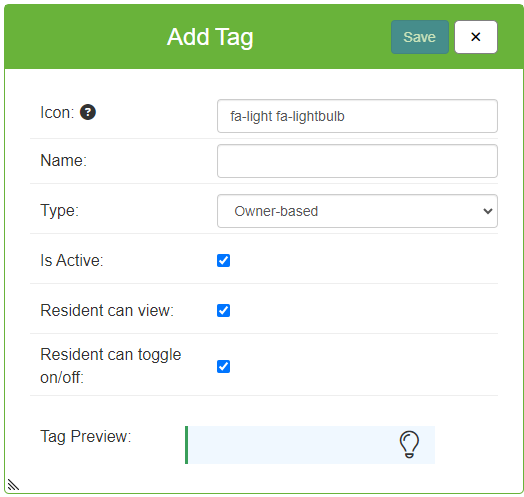Uncheck the Is Active checkbox

(x=223, y=260)
